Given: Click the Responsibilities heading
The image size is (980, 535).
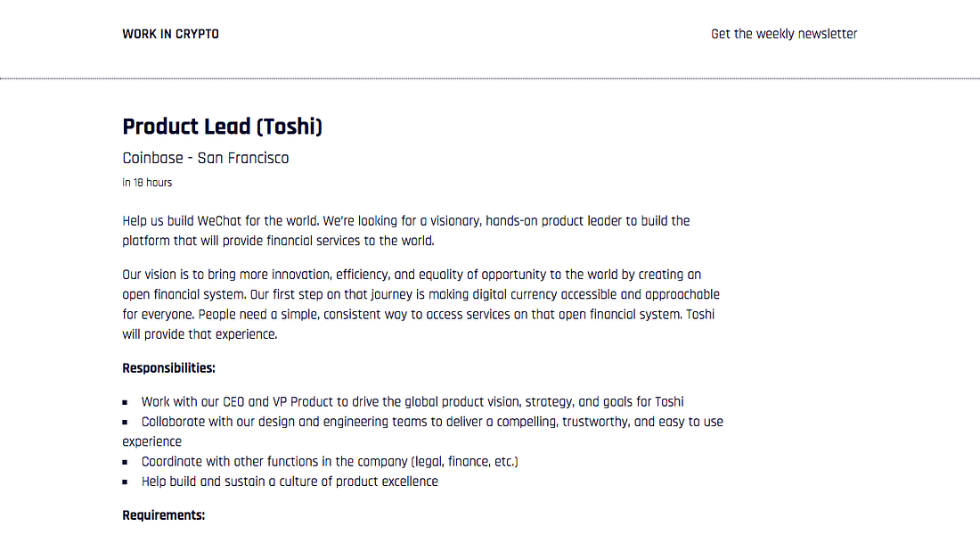Looking at the screenshot, I should 168,367.
